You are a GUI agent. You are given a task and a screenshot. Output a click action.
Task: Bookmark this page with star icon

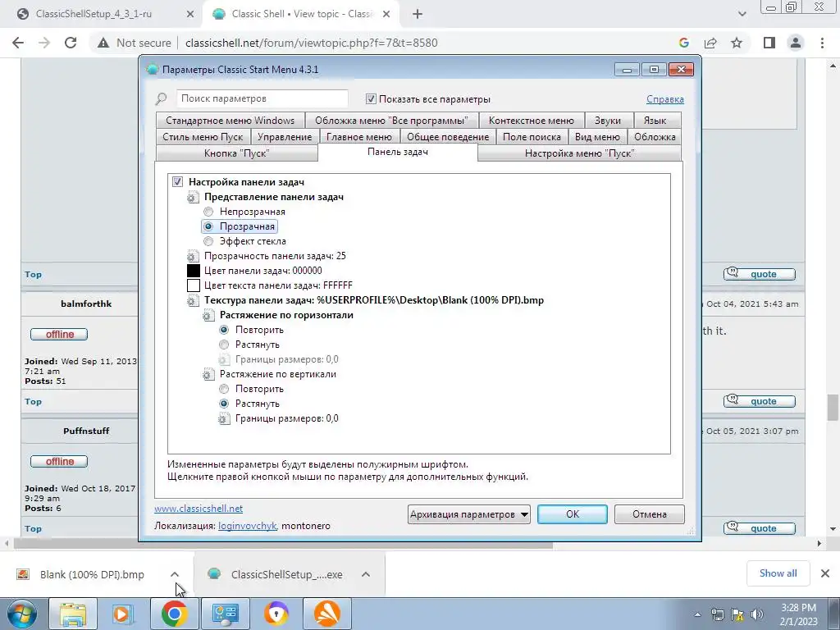pyautogui.click(x=737, y=43)
